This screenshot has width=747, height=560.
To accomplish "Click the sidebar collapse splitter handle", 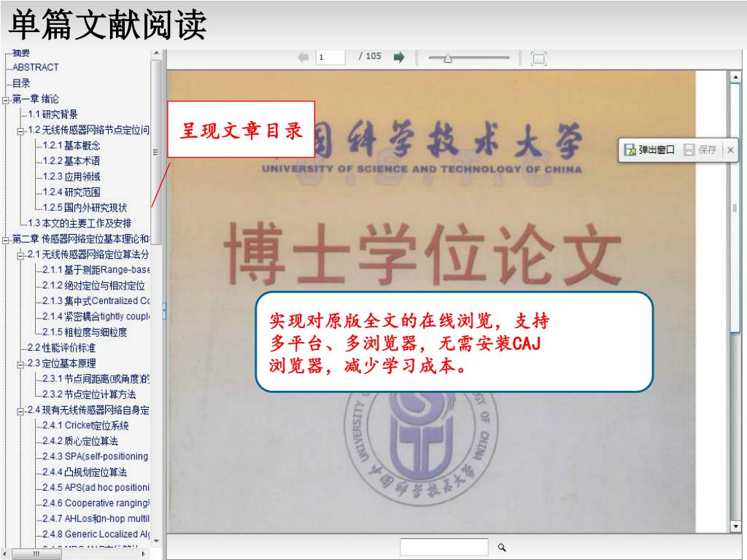I will (164, 311).
